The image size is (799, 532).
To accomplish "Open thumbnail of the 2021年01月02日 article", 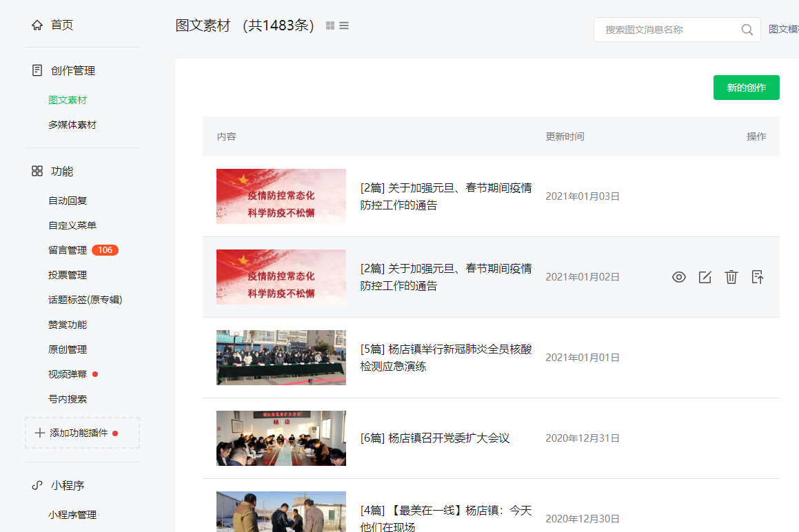I will click(281, 277).
